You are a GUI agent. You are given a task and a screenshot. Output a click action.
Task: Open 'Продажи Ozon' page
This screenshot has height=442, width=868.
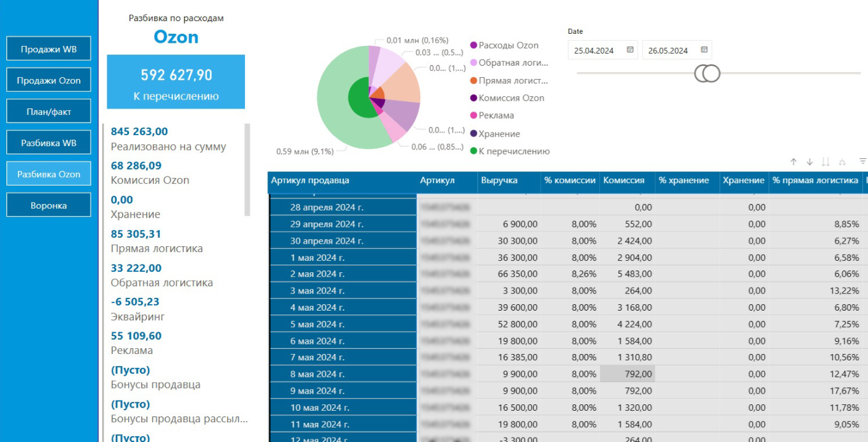click(x=49, y=80)
